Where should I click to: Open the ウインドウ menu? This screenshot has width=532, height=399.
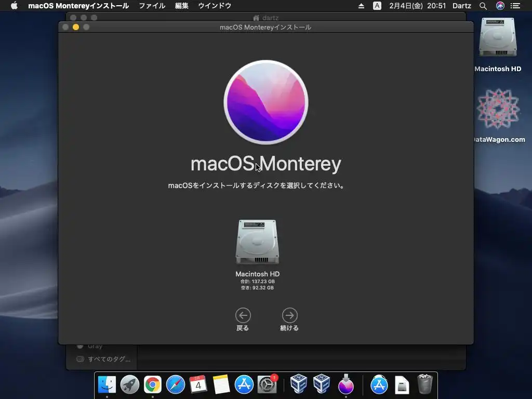point(215,6)
